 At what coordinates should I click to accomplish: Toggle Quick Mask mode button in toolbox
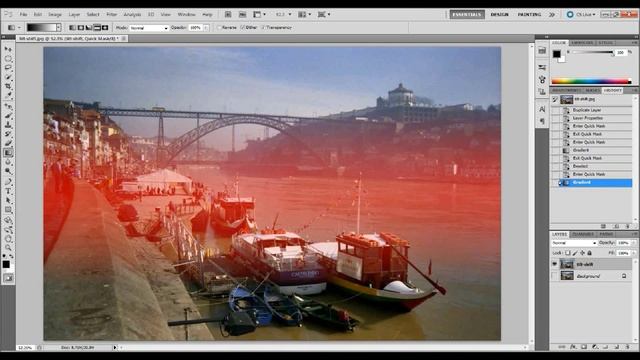point(8,278)
